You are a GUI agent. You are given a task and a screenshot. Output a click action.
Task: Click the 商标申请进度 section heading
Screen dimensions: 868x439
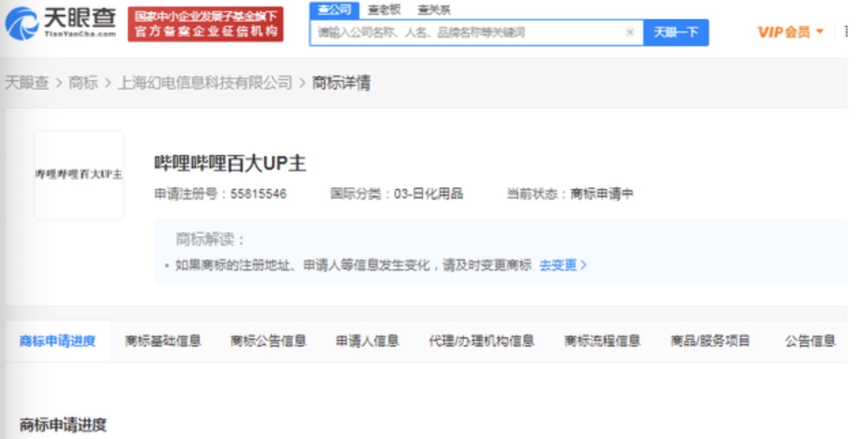63,425
